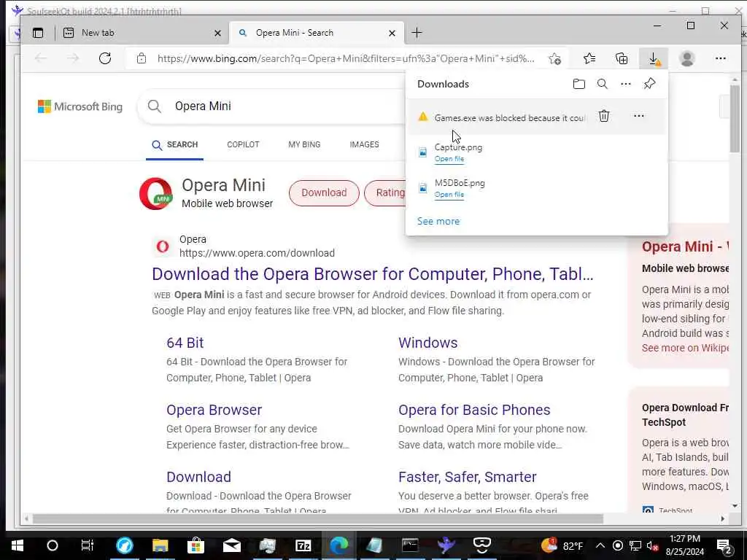Open Faster, Safer, Smarter sublink

[x=468, y=477]
